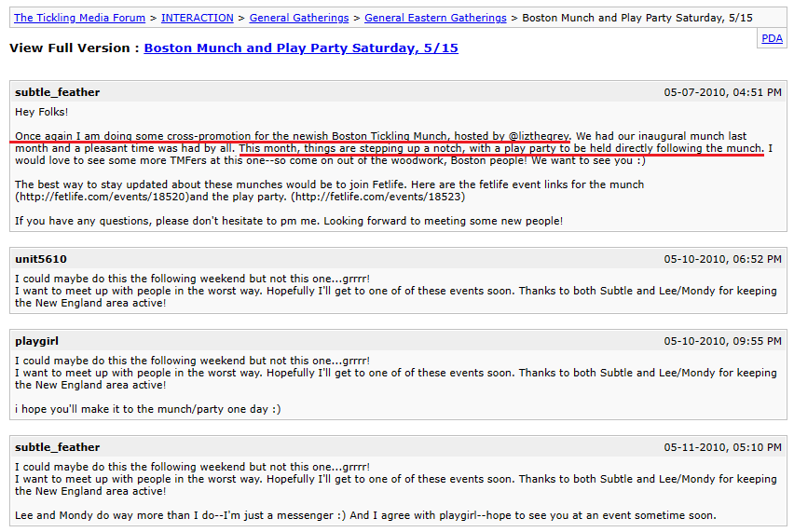Screen dimensions: 794x532
Task: Click 'If you have any questions' sentence
Action: (x=289, y=221)
